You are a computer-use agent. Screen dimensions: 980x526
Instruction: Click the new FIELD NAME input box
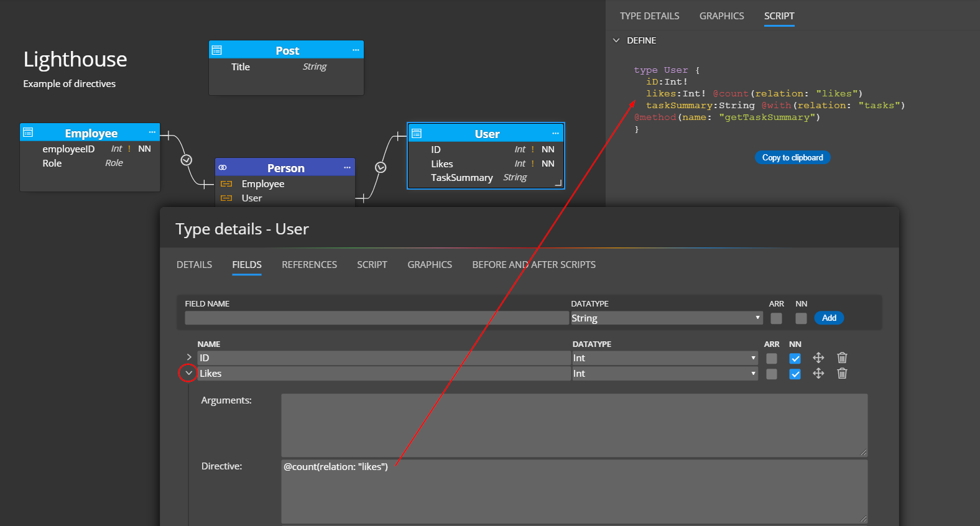tap(376, 318)
